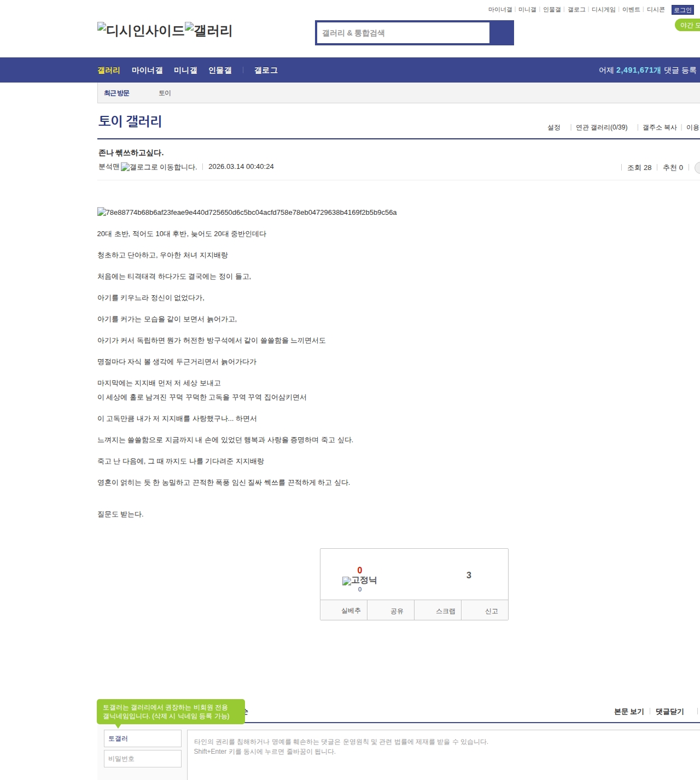This screenshot has width=700, height=780.
Task: Click the 디시인사이드 logo image
Action: coord(141,31)
